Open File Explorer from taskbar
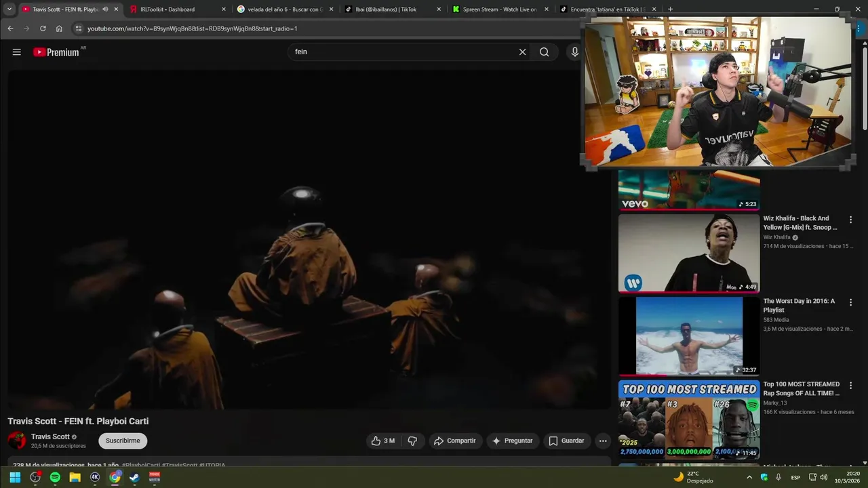 pyautogui.click(x=75, y=477)
